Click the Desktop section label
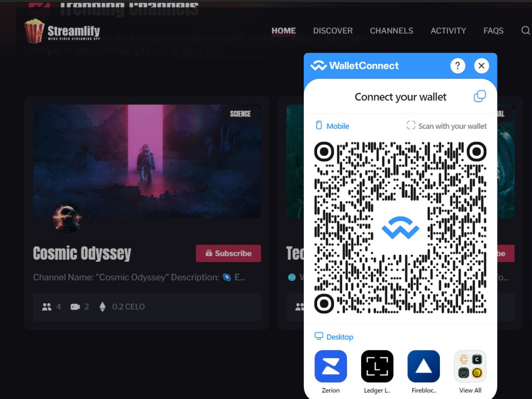Image resolution: width=532 pixels, height=399 pixels. (x=334, y=337)
